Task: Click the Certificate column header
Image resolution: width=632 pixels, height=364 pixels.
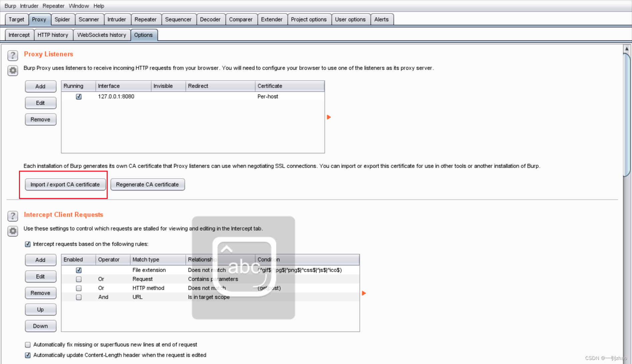Action: (x=290, y=86)
